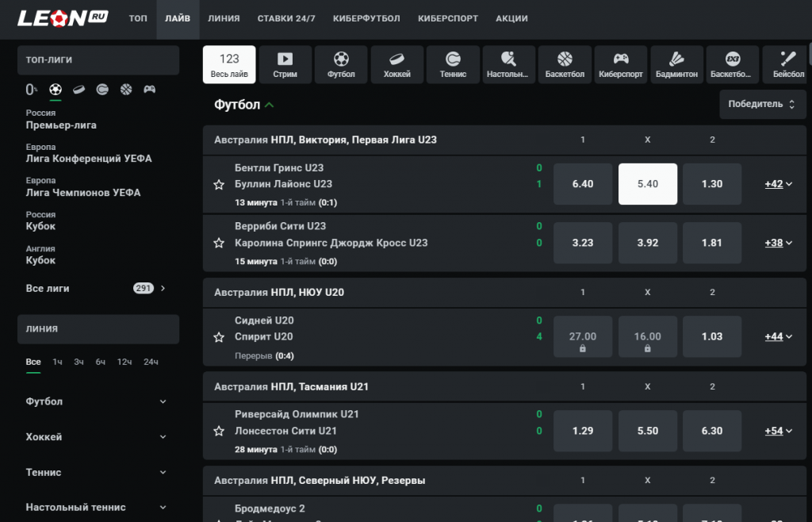Filter top leagues by hockey puck icon

point(79,90)
